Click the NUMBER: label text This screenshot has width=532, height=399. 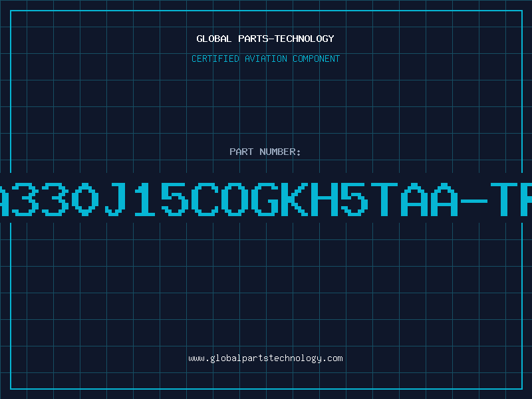click(x=280, y=152)
